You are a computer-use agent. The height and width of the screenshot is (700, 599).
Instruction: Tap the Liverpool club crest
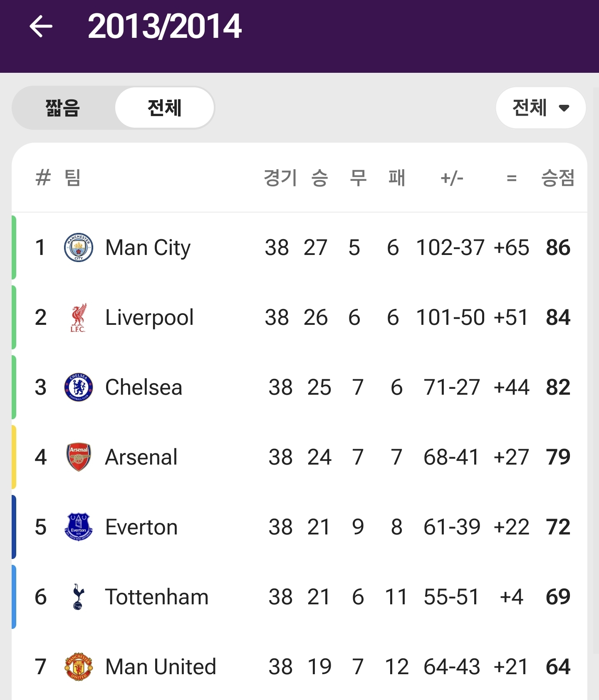(x=78, y=317)
